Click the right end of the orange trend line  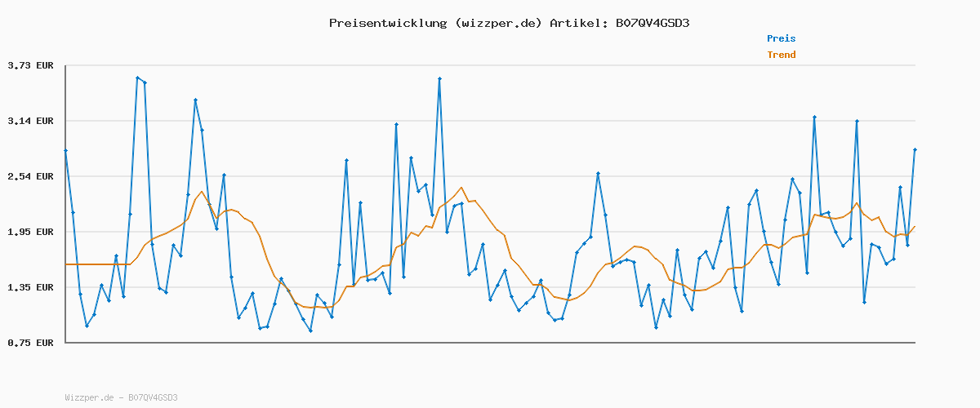[915, 227]
